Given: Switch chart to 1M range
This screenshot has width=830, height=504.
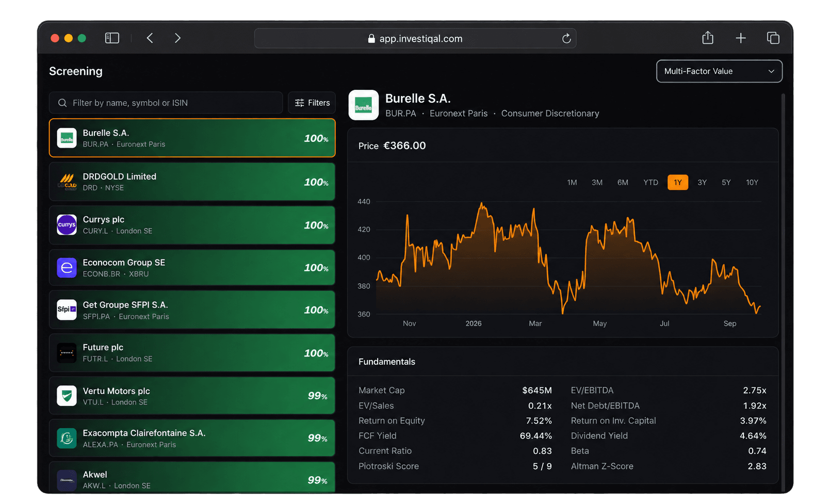Looking at the screenshot, I should 572,183.
